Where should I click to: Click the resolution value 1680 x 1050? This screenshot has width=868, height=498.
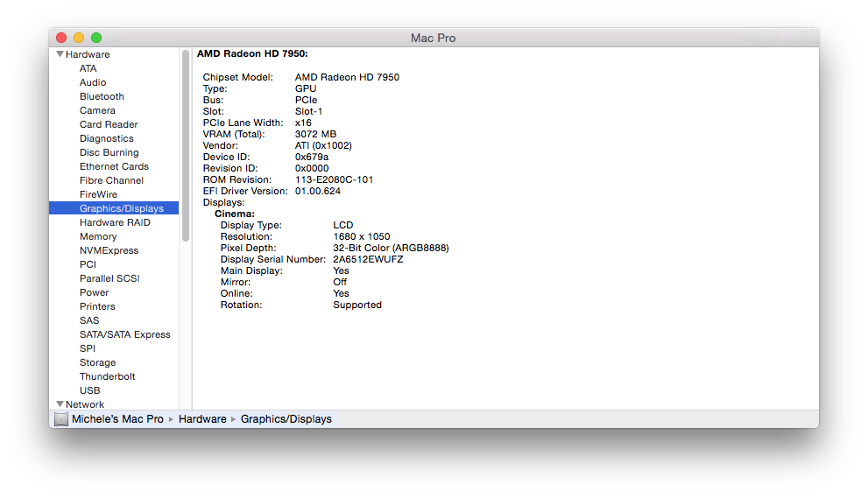point(362,236)
